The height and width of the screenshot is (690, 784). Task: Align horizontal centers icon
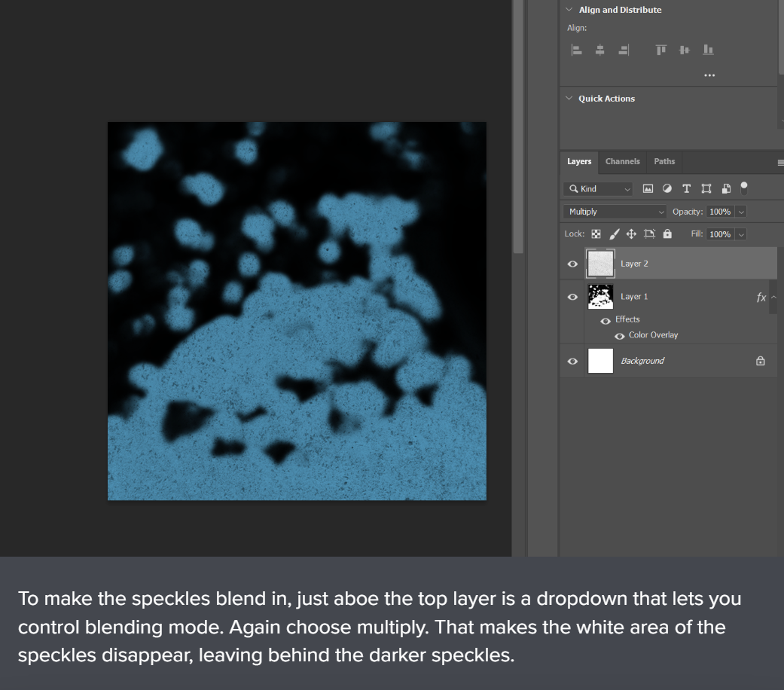point(600,50)
